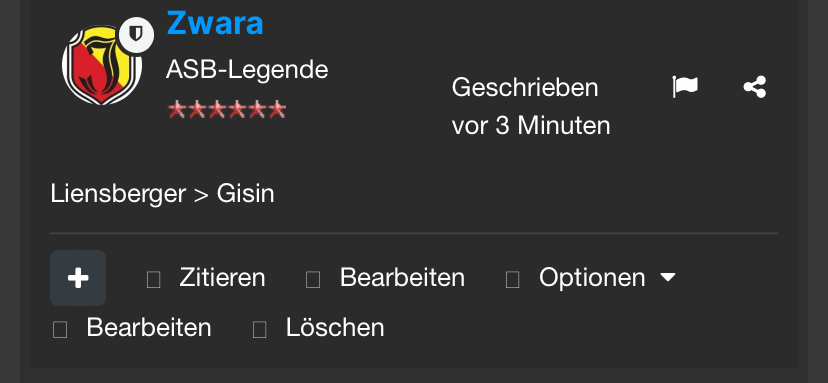Open Zwara's club crest avatar
The height and width of the screenshot is (383, 828).
[102, 64]
